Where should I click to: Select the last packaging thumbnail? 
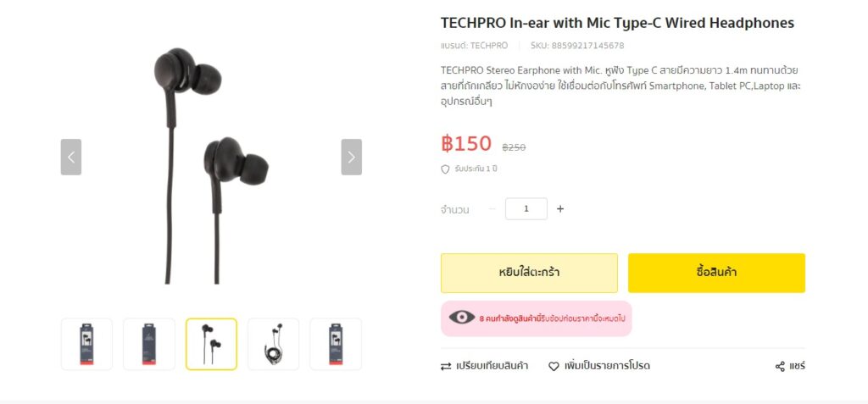(336, 344)
